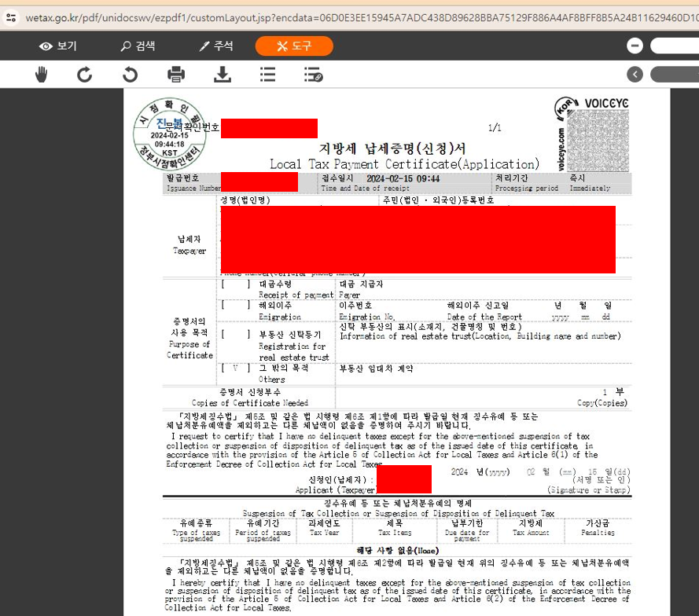Click the 'Copy(Copies)' label

[602, 402]
